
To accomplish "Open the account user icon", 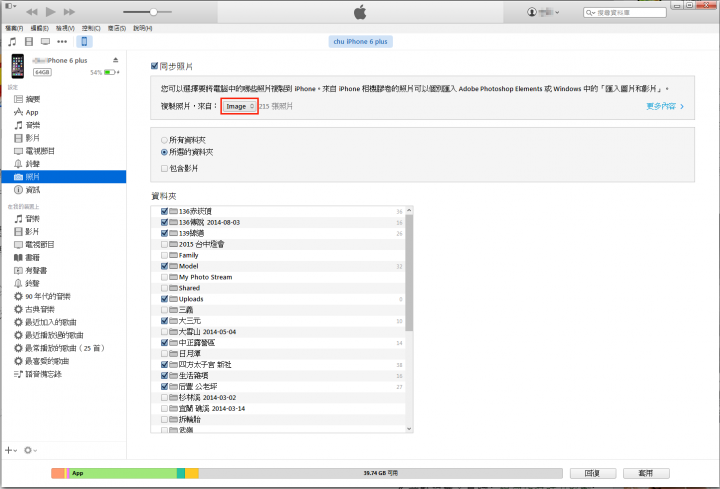I will tap(532, 12).
